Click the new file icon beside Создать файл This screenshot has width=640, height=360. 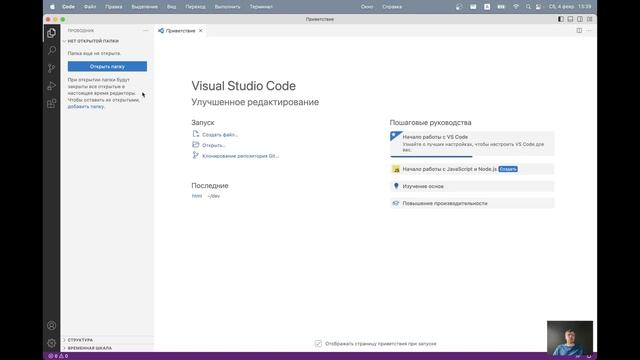point(196,134)
